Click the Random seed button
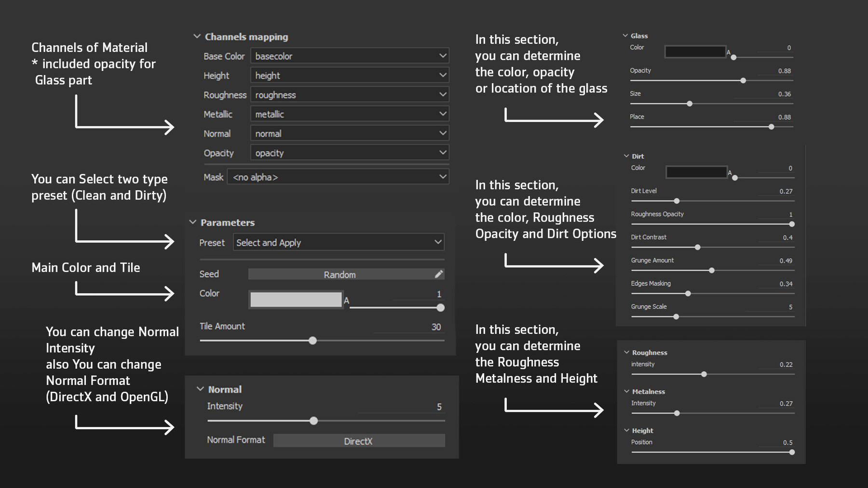868x488 pixels. point(339,275)
